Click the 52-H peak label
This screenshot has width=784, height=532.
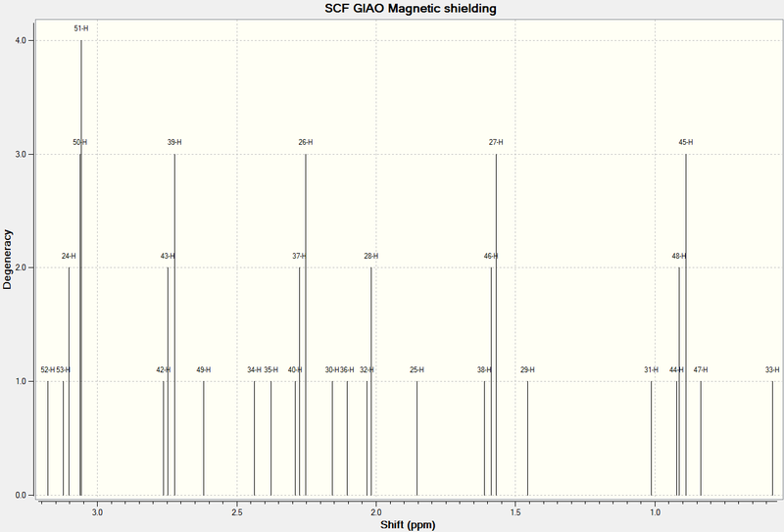coord(48,370)
